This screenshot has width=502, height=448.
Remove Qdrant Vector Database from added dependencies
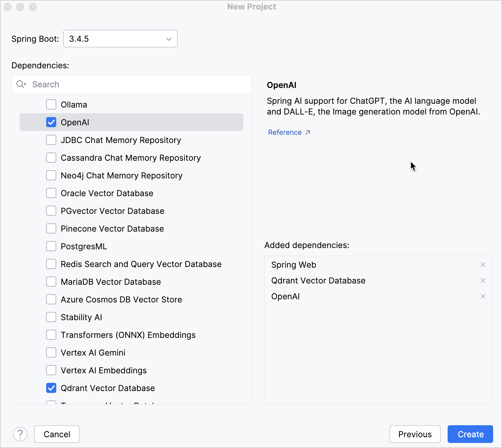coord(483,280)
